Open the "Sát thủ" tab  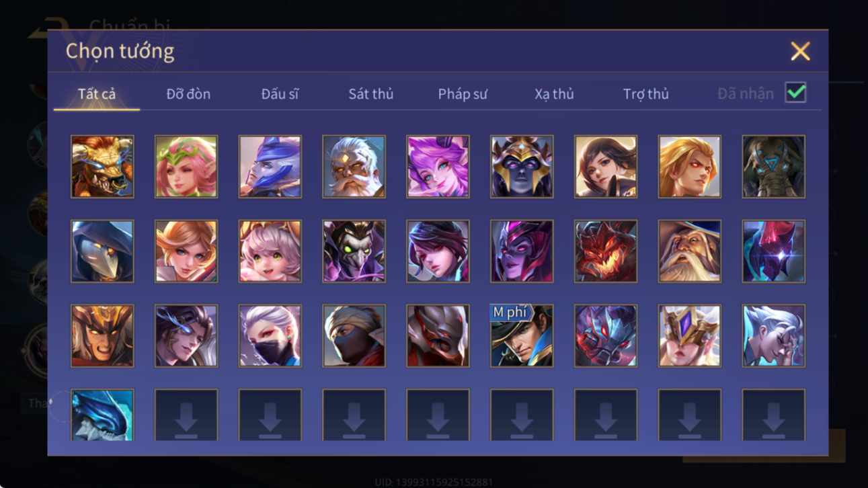point(370,94)
